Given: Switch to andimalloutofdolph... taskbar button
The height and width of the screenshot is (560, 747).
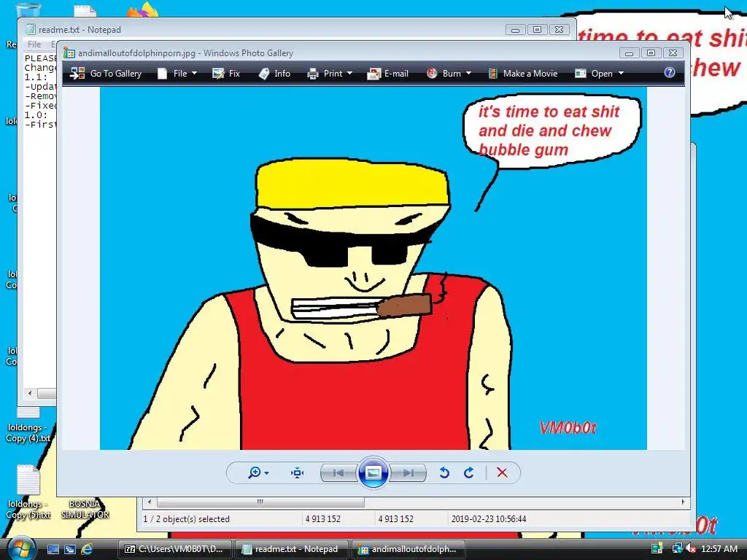Looking at the screenshot, I should [x=408, y=549].
